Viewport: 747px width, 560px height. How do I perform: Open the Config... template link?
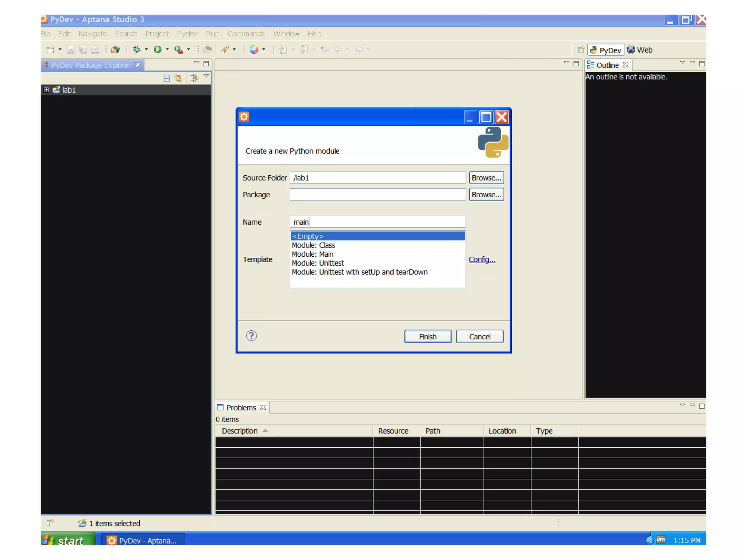[x=482, y=260]
